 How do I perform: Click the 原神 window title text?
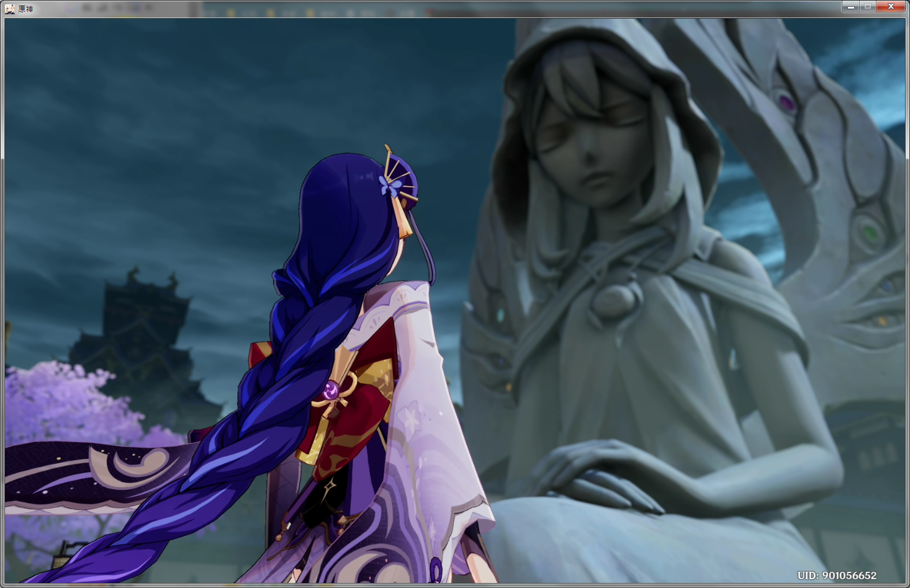(25, 9)
